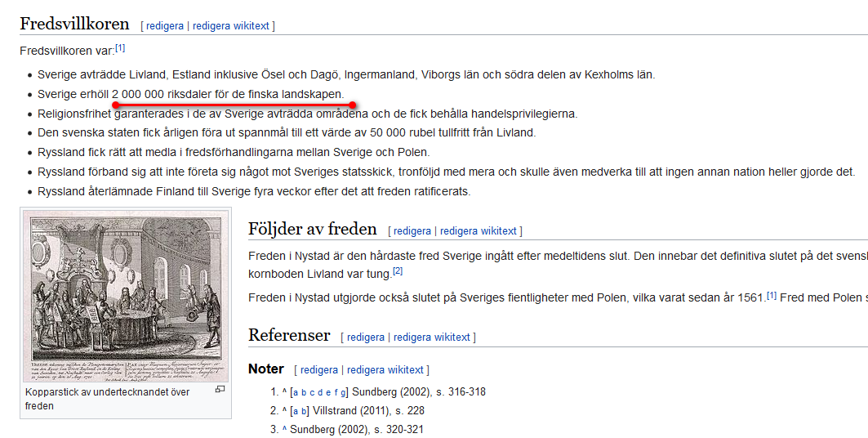Click backlink 'b' in the Villstrand note

(305, 411)
